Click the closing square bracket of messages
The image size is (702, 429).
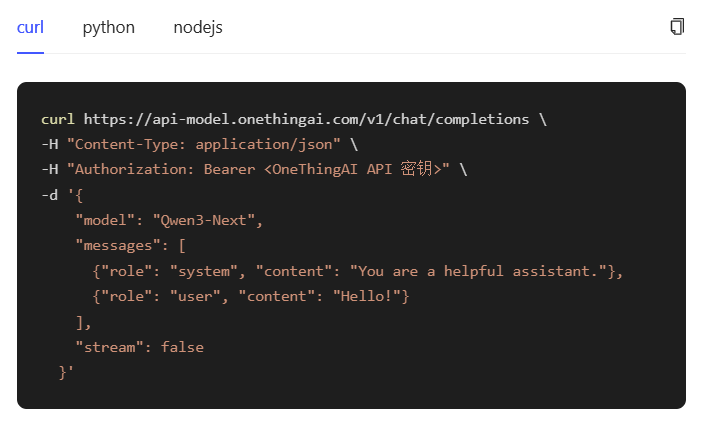click(80, 322)
